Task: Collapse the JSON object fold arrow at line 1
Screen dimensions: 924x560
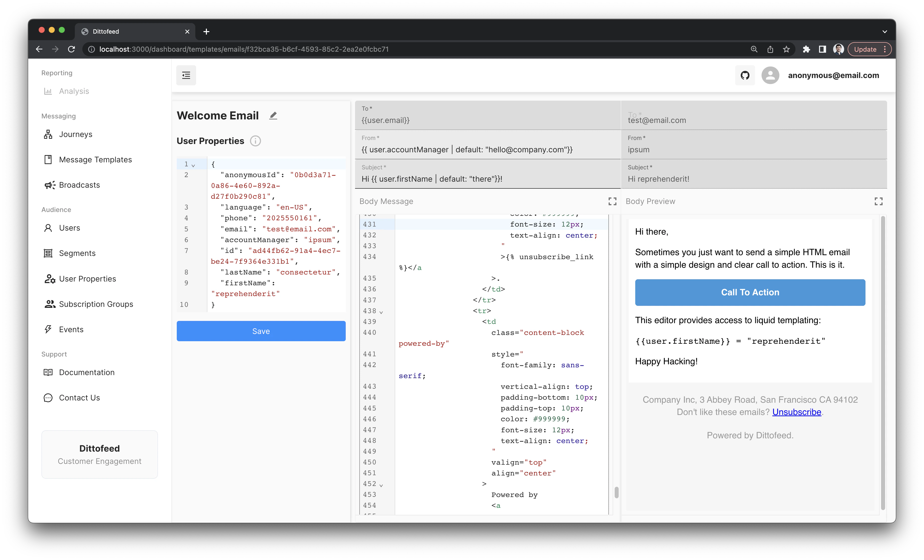Action: click(194, 165)
